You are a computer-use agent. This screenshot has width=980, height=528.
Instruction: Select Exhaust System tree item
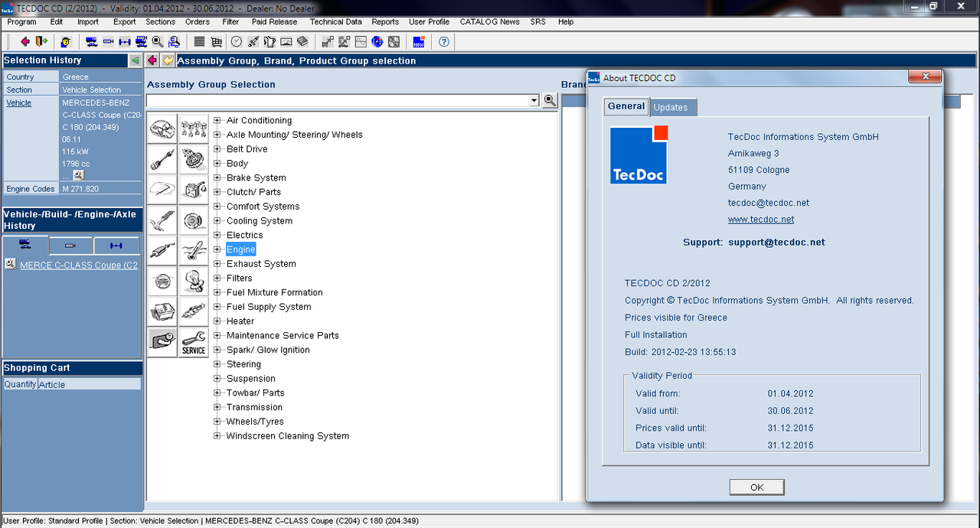(x=261, y=264)
